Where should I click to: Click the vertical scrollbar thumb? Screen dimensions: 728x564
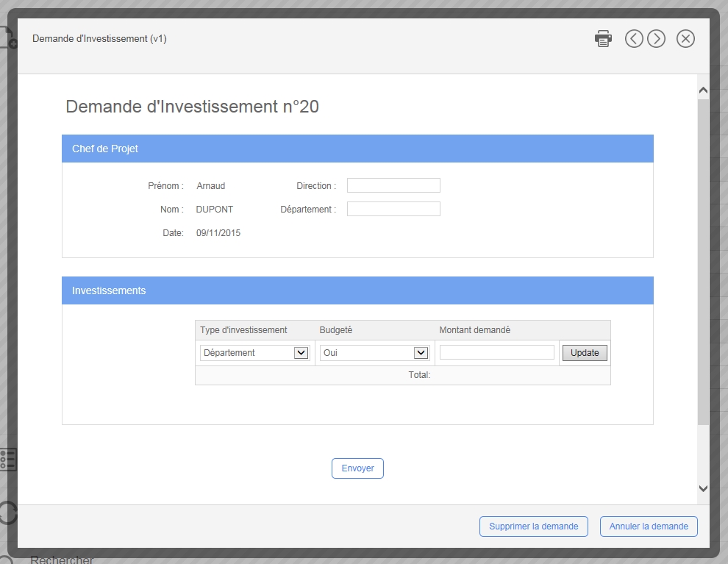703,257
